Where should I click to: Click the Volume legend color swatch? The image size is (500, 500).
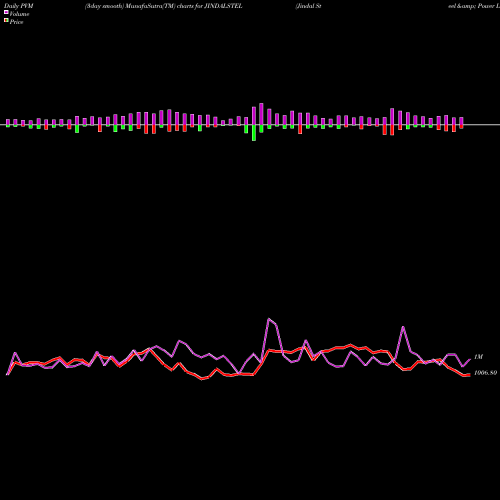[6, 12]
